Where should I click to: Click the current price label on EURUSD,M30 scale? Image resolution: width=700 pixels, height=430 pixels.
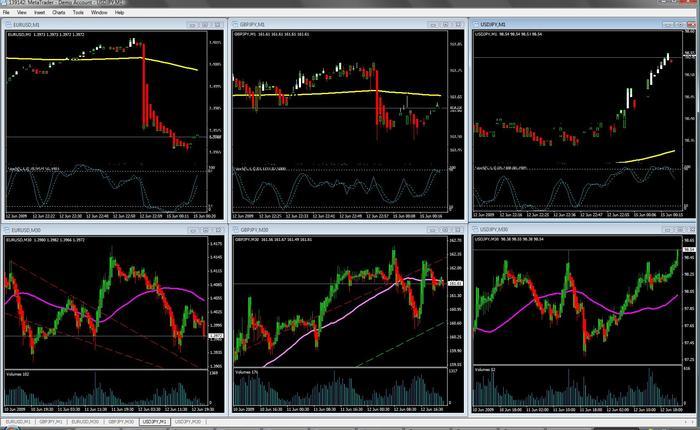pos(216,335)
